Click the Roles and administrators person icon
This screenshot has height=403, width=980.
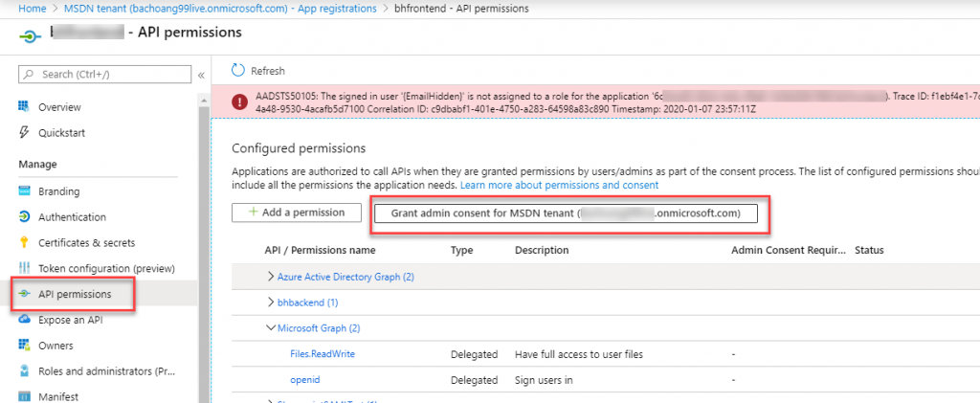[25, 370]
